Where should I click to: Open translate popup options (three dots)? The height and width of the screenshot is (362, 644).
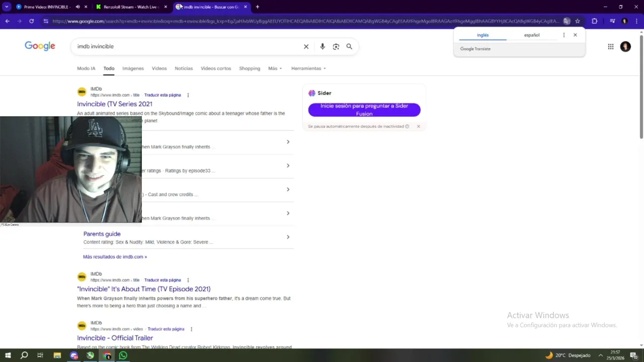[x=563, y=35]
